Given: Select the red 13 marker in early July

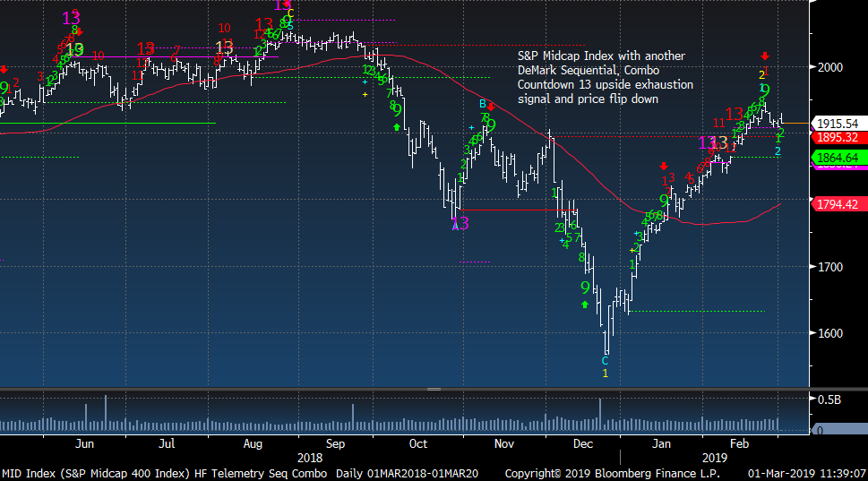Looking at the screenshot, I should pyautogui.click(x=145, y=48).
